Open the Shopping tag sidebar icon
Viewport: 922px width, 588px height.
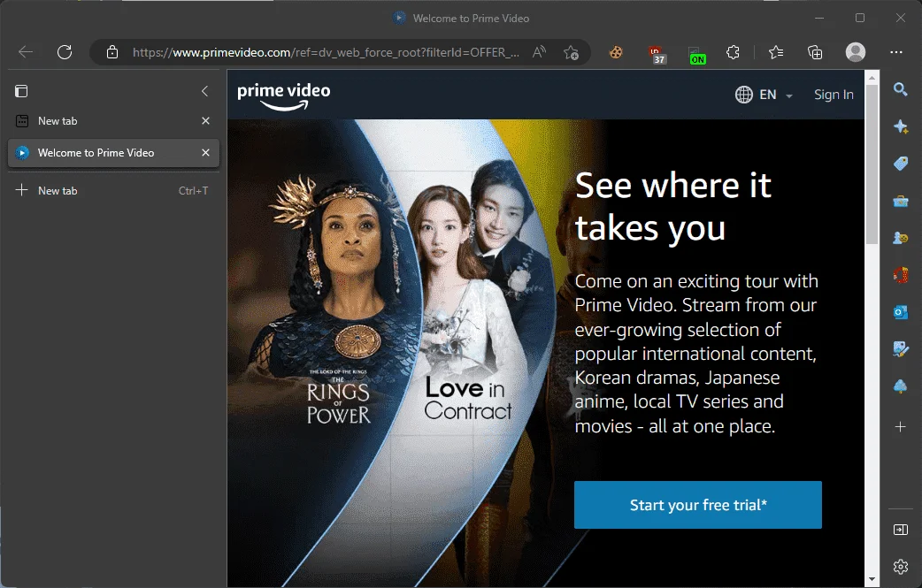point(900,164)
